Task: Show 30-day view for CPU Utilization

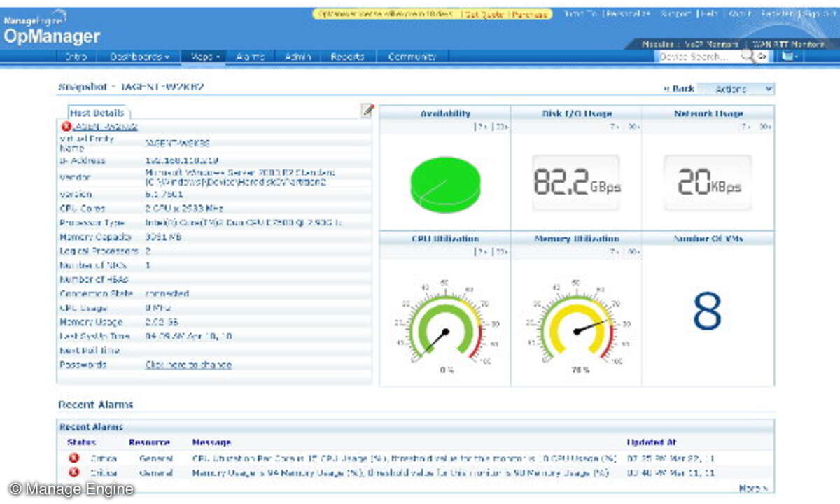Action: click(x=501, y=252)
